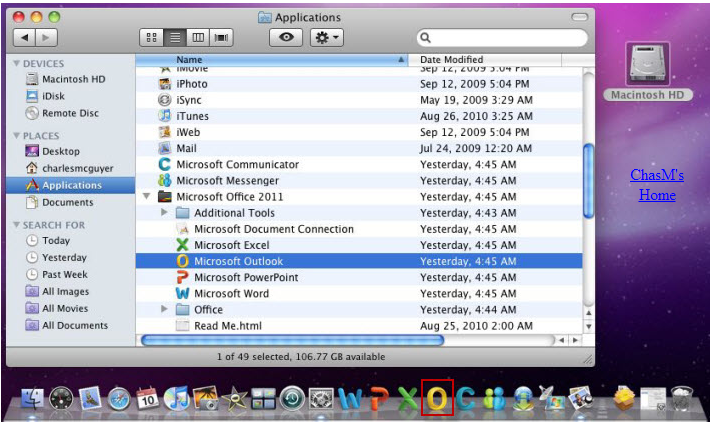Go back with the back arrow
Image resolution: width=713 pixels, height=424 pixels.
coord(25,37)
